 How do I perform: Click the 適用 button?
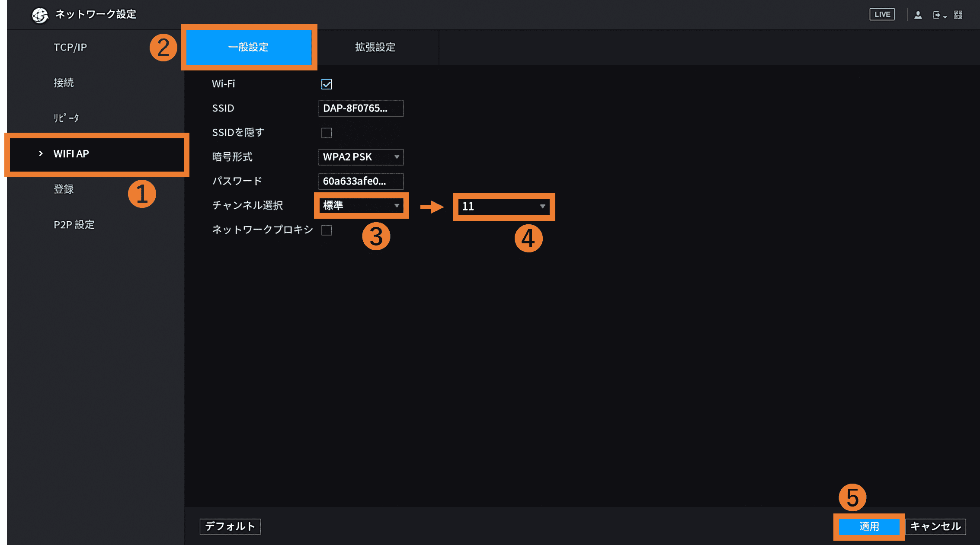point(868,526)
